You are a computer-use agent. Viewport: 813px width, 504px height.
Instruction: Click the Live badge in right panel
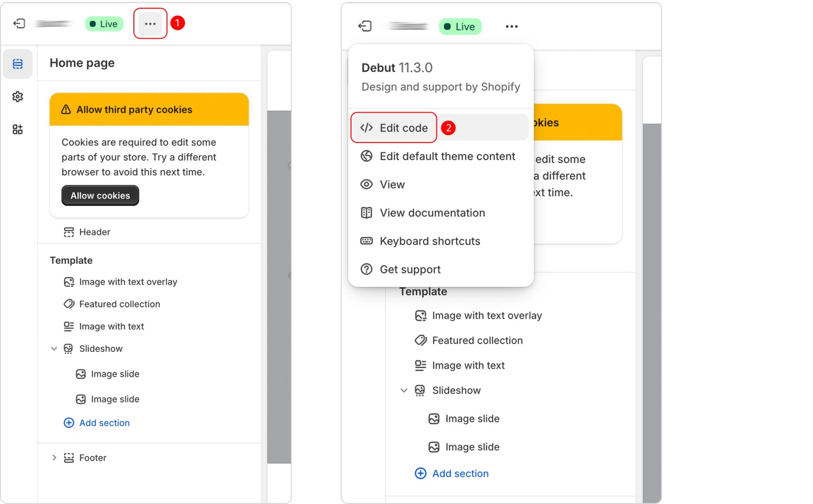tap(460, 27)
